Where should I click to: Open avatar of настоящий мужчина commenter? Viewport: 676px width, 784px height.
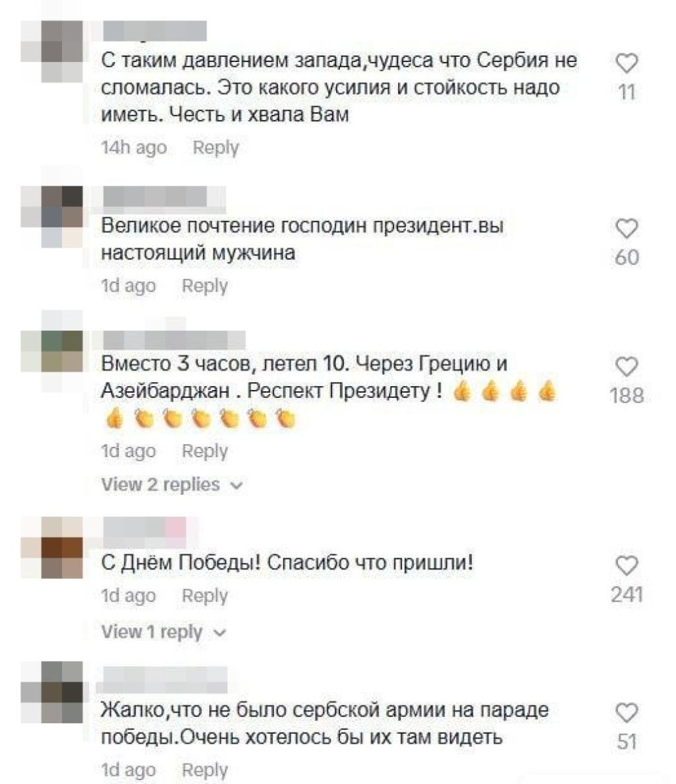(x=52, y=216)
